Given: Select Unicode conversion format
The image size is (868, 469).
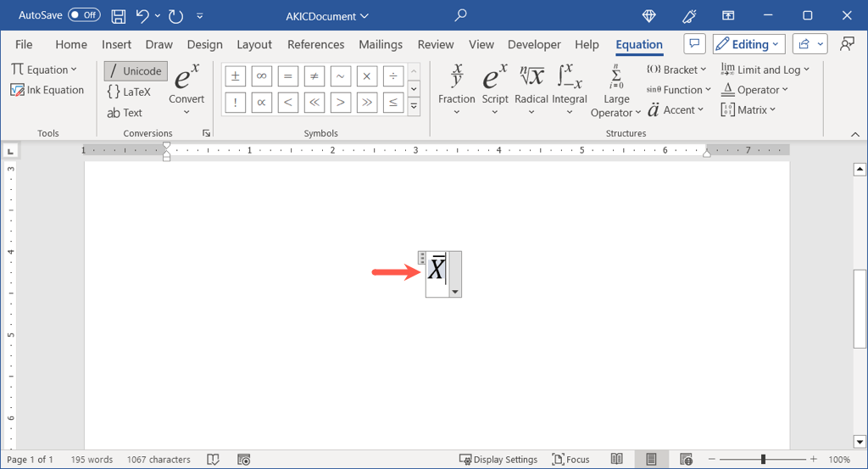Looking at the screenshot, I should tap(136, 71).
